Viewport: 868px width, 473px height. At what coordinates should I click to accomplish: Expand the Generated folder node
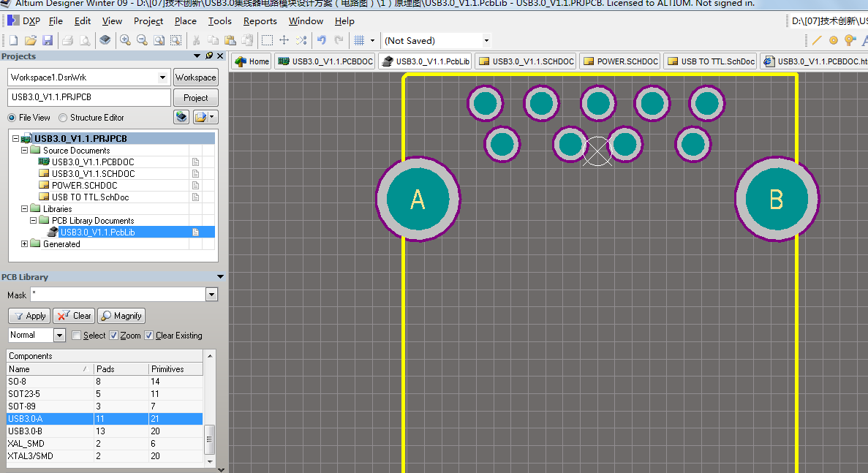pyautogui.click(x=24, y=243)
